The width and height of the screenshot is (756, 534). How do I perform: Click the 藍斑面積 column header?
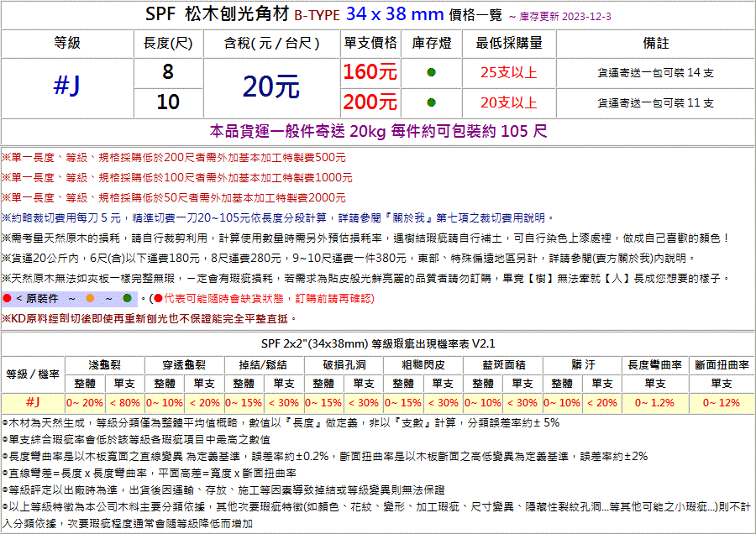point(503,365)
